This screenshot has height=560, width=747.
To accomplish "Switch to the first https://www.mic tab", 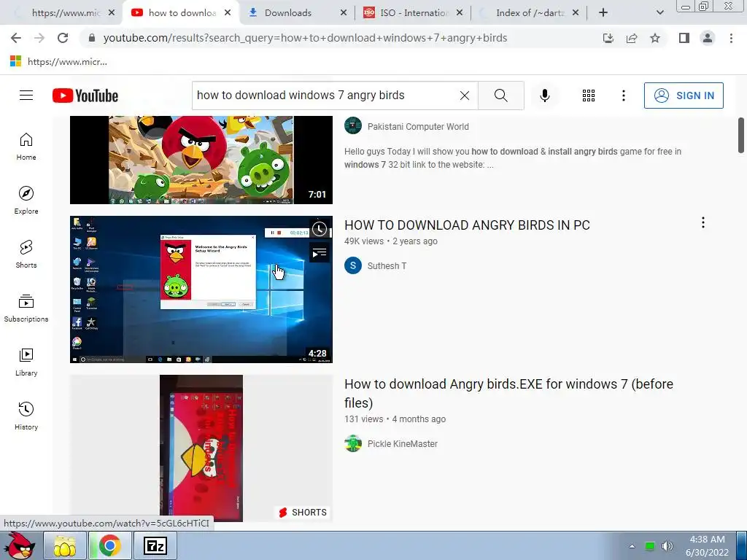I will click(66, 13).
